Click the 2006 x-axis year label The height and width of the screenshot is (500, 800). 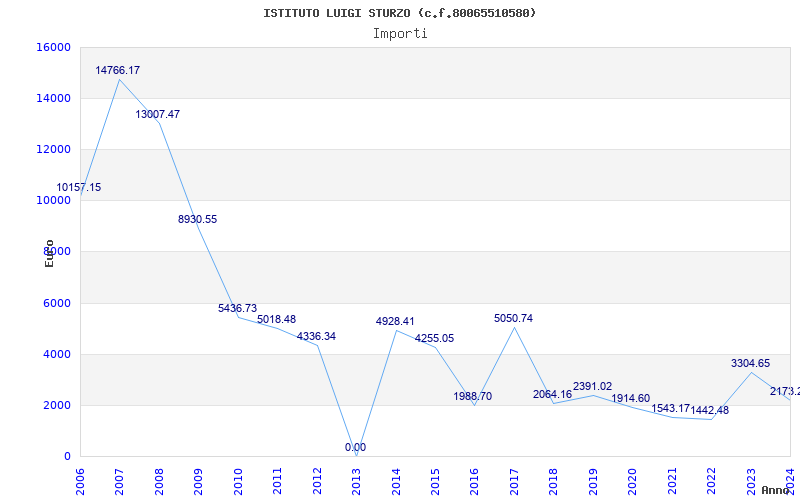point(80,482)
